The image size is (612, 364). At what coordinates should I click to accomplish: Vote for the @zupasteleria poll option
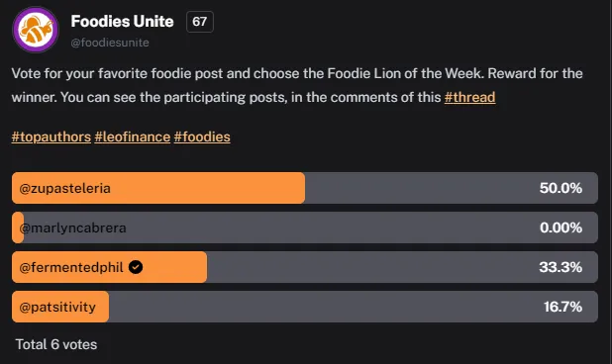pos(305,188)
